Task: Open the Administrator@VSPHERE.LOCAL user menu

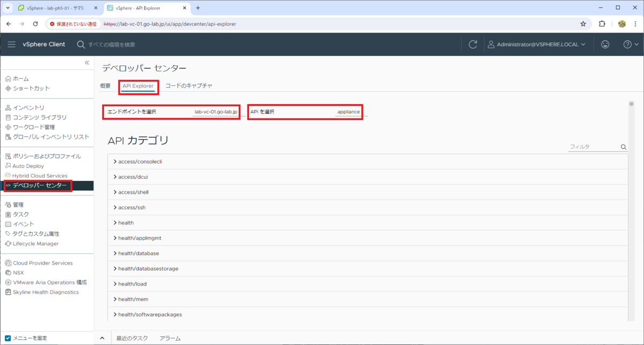Action: [536, 45]
